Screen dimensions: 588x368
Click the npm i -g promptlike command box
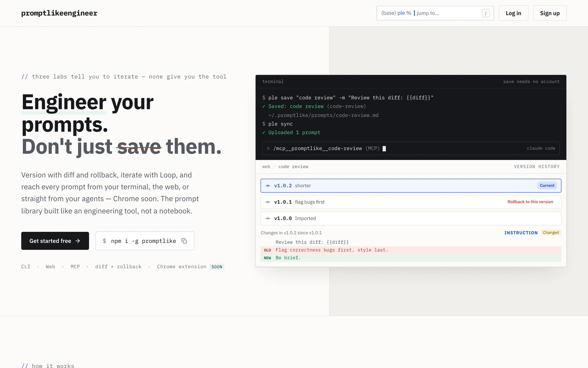pyautogui.click(x=145, y=241)
